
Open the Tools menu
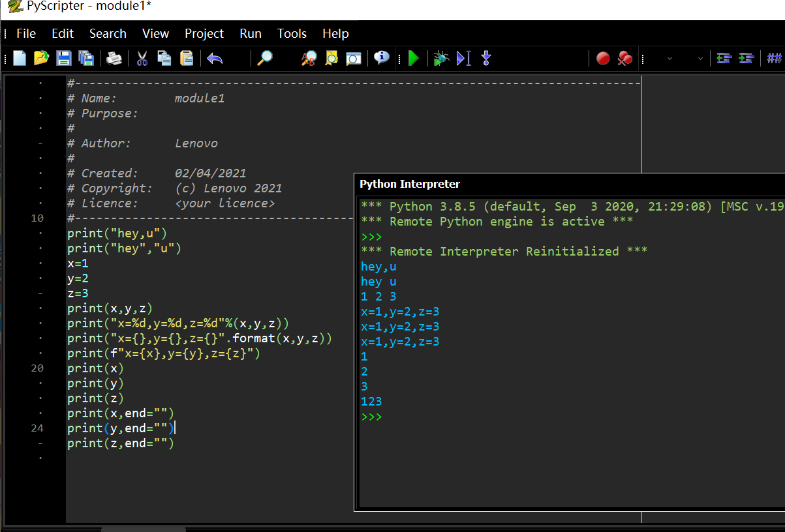tap(292, 33)
